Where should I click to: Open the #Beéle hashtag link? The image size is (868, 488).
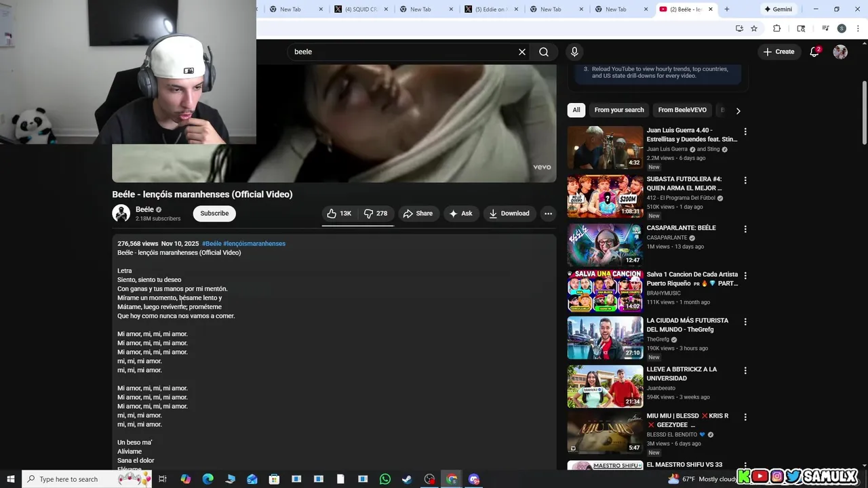pyautogui.click(x=212, y=243)
